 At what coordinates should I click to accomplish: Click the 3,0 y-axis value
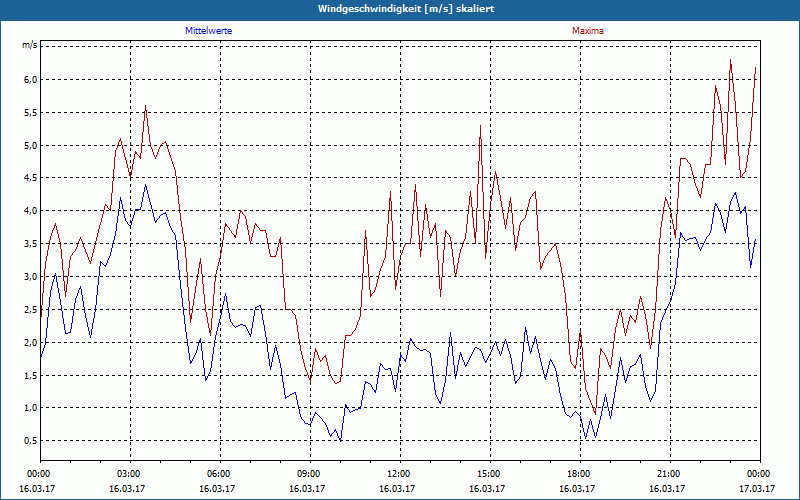(x=30, y=277)
